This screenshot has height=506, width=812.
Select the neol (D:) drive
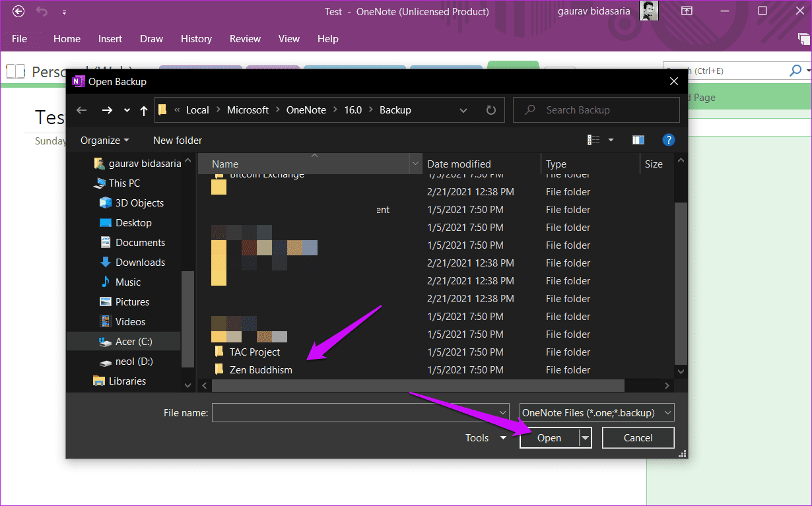(x=126, y=361)
